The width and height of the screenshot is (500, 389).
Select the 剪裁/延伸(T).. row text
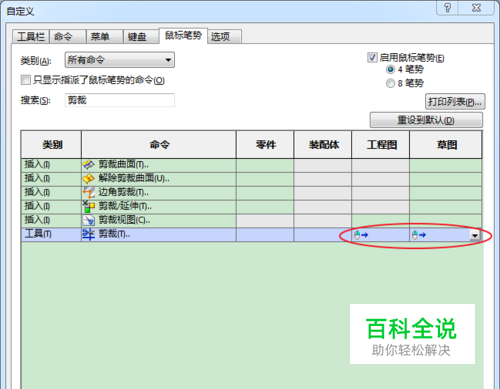coord(125,206)
